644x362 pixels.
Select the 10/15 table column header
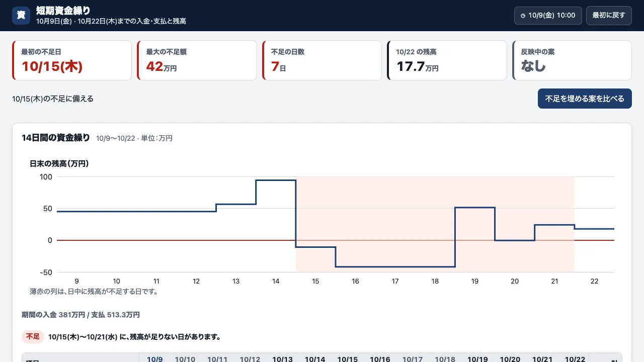(348, 359)
